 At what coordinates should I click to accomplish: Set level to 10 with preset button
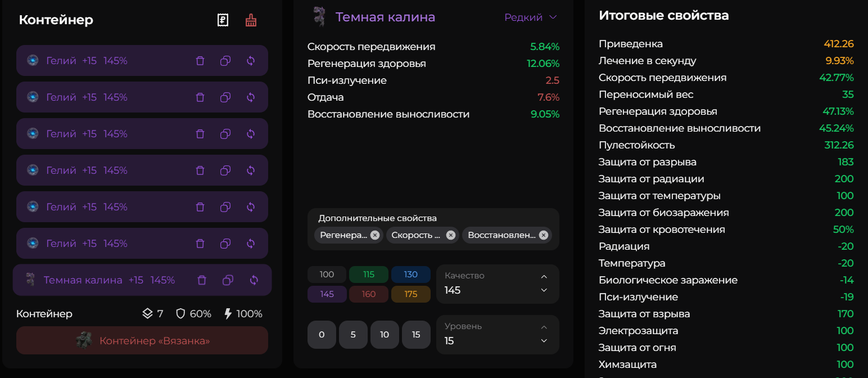[385, 335]
